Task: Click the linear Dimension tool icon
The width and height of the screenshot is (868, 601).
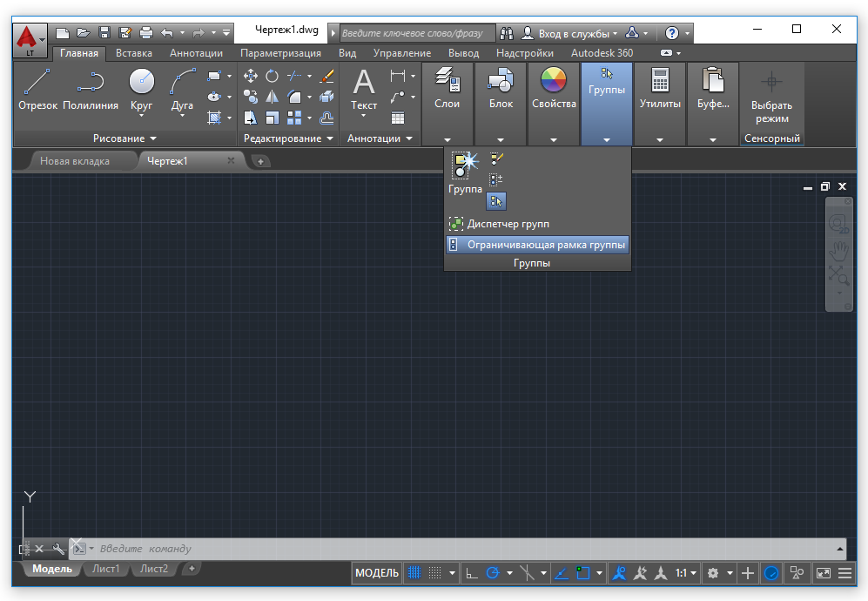Action: pyautogui.click(x=398, y=76)
